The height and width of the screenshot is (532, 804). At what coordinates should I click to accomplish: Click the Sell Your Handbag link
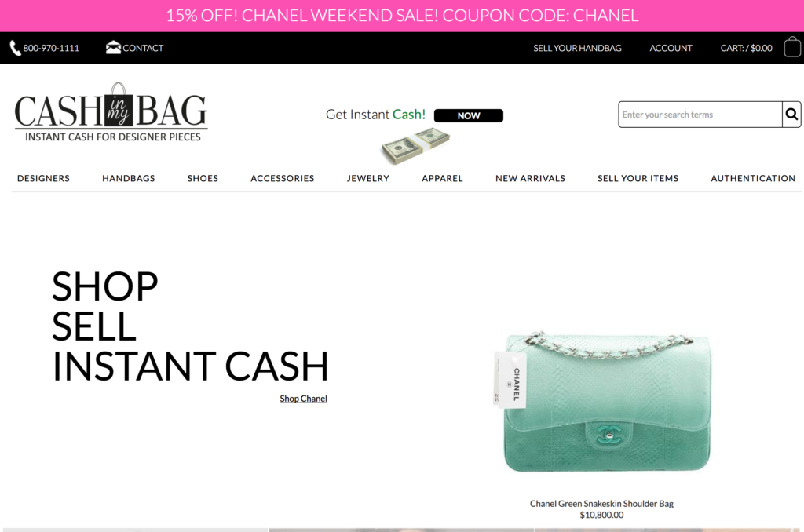click(577, 48)
